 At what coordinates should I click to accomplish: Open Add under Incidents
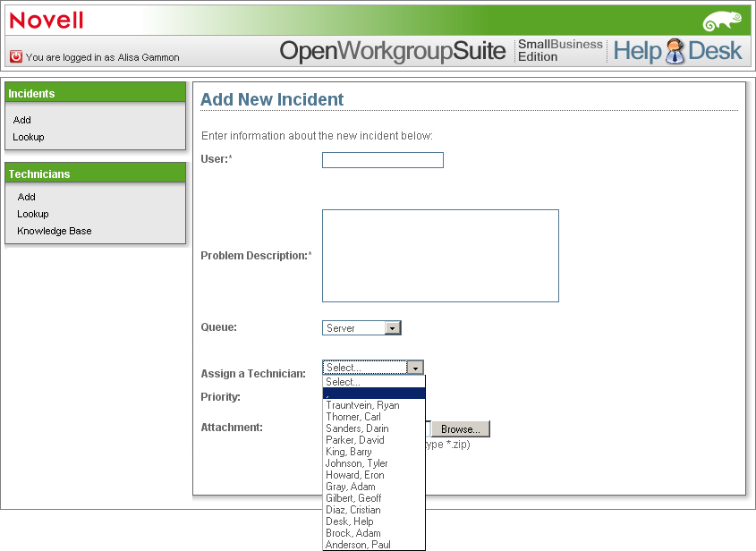click(x=21, y=120)
